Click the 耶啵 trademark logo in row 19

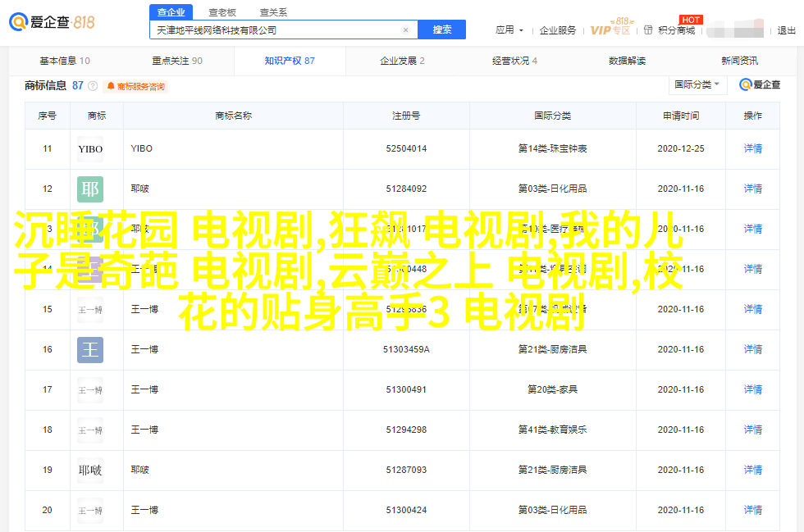click(90, 471)
